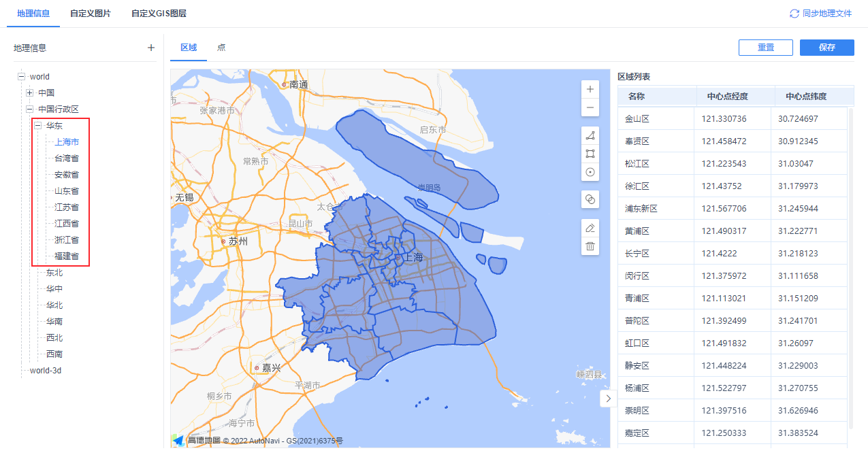The height and width of the screenshot is (455, 868).
Task: Select 华南 region node
Action: (54, 322)
